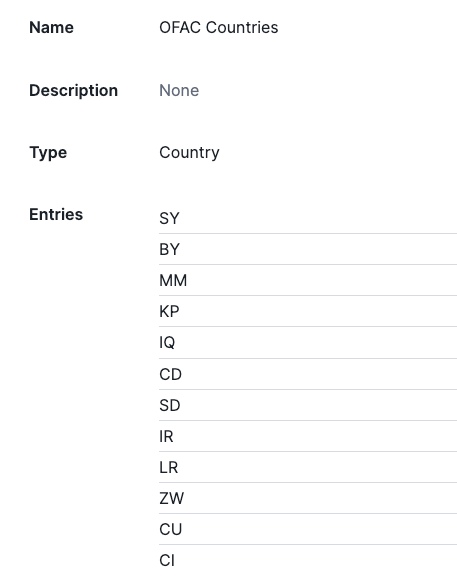Select the Country type value
This screenshot has height=588, width=457.
click(189, 153)
